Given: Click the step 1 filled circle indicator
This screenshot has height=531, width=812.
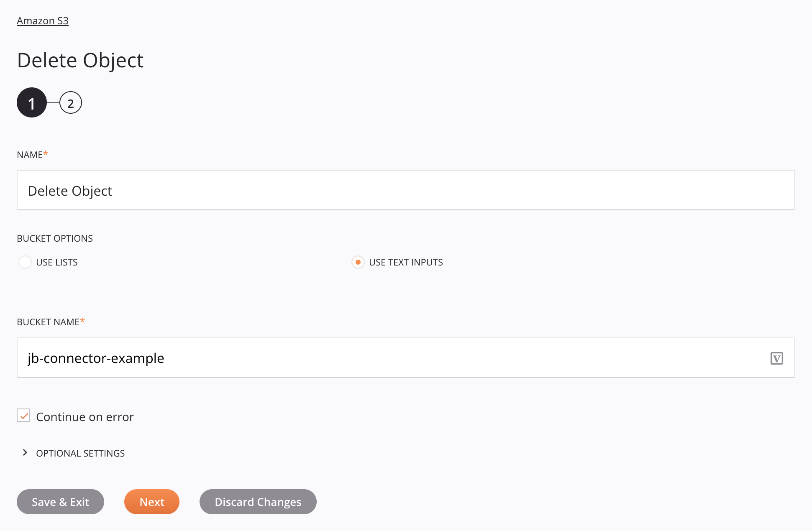Looking at the screenshot, I should (x=31, y=102).
